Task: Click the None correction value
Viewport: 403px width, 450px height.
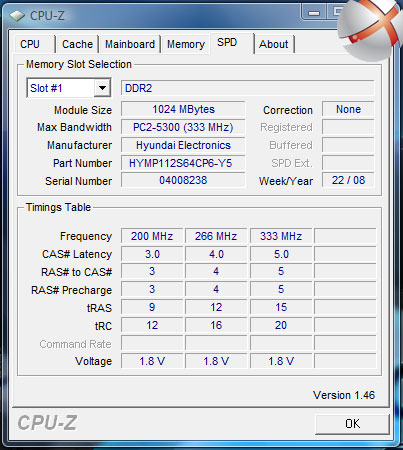Action: (x=348, y=109)
